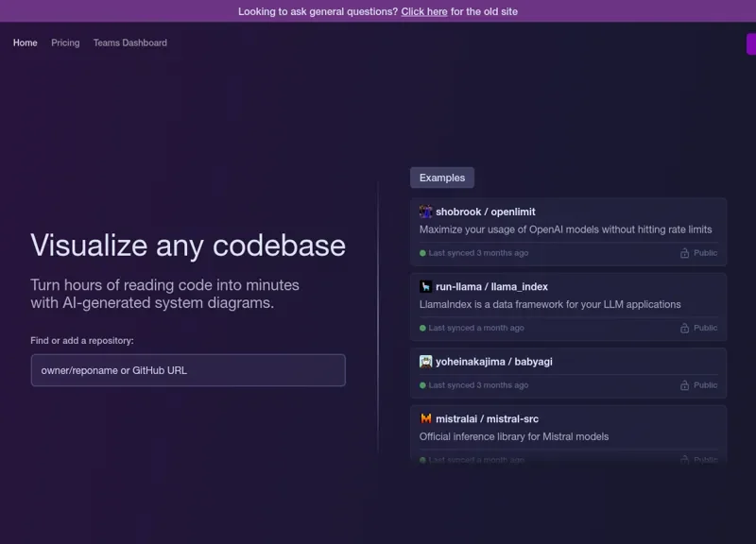The width and height of the screenshot is (756, 544).
Task: Open the Pricing page
Action: [x=65, y=42]
